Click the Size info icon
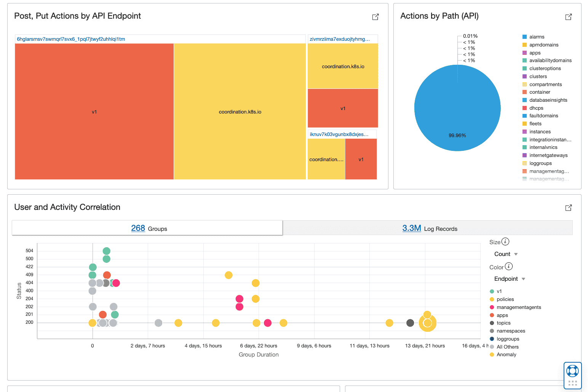The height and width of the screenshot is (392, 588). [x=505, y=242]
